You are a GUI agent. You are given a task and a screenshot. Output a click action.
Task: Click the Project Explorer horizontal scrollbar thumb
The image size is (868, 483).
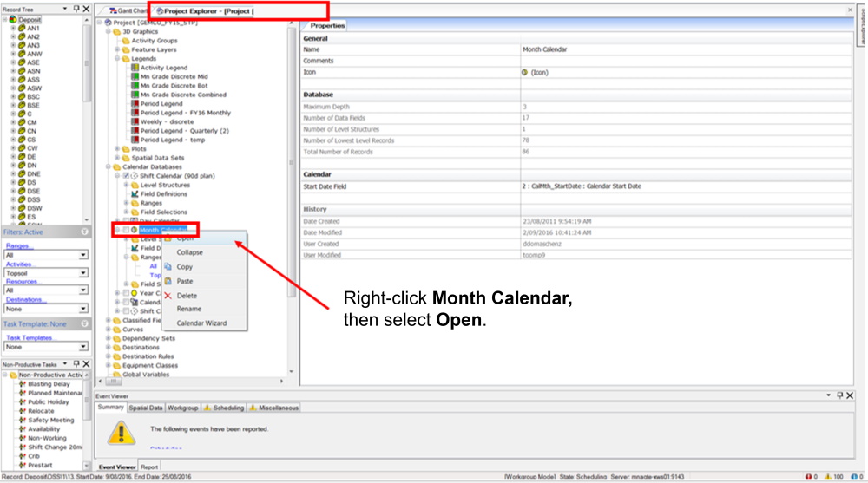point(113,382)
